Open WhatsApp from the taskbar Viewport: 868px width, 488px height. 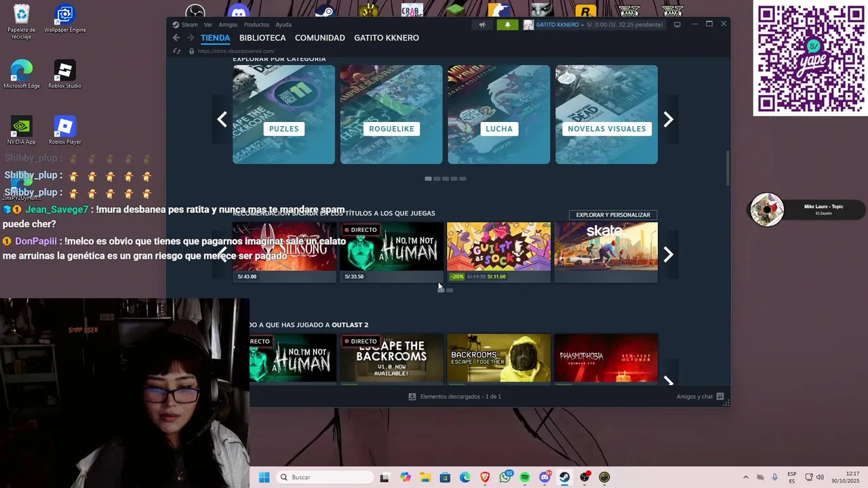[x=505, y=477]
